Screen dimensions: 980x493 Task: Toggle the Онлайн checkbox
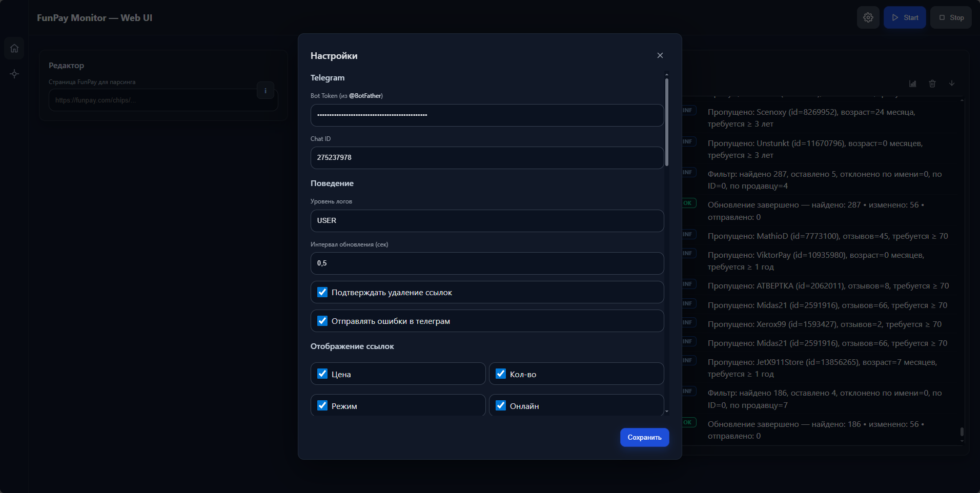point(501,406)
